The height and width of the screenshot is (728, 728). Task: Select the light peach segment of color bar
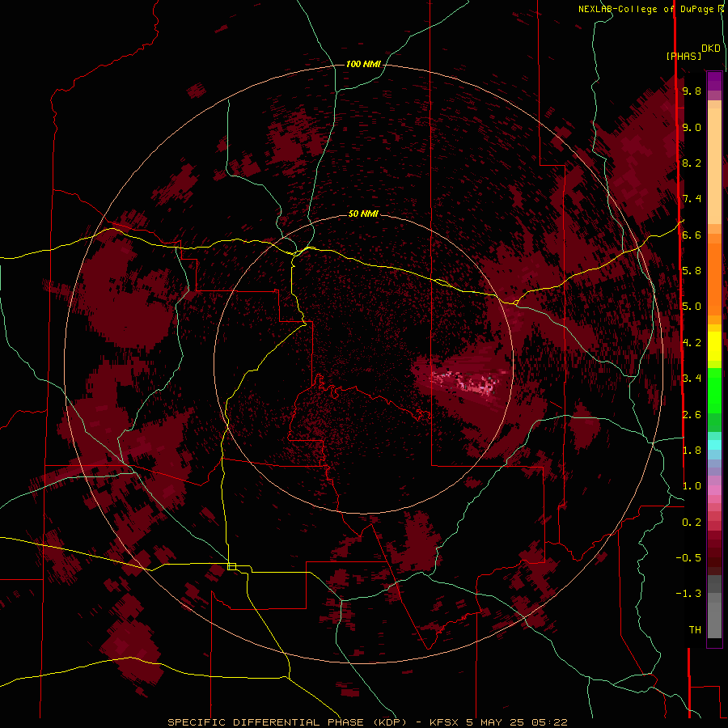pos(714,166)
